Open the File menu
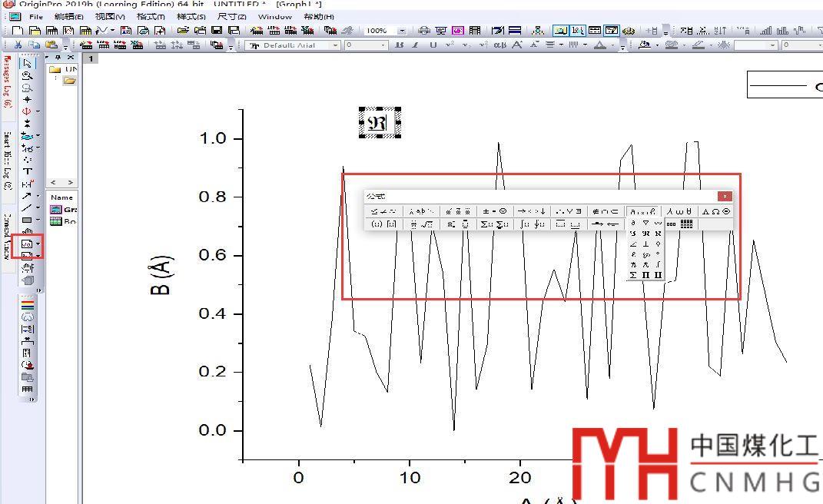This screenshot has height=504, width=823. [x=36, y=16]
